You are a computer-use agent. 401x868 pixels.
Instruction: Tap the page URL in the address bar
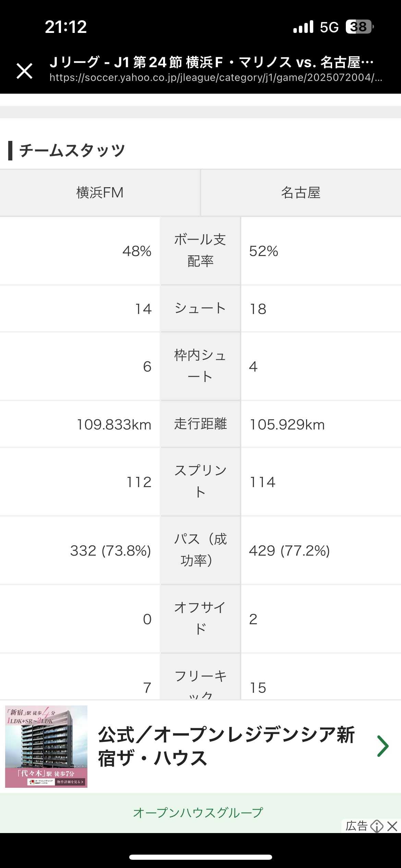pos(216,77)
